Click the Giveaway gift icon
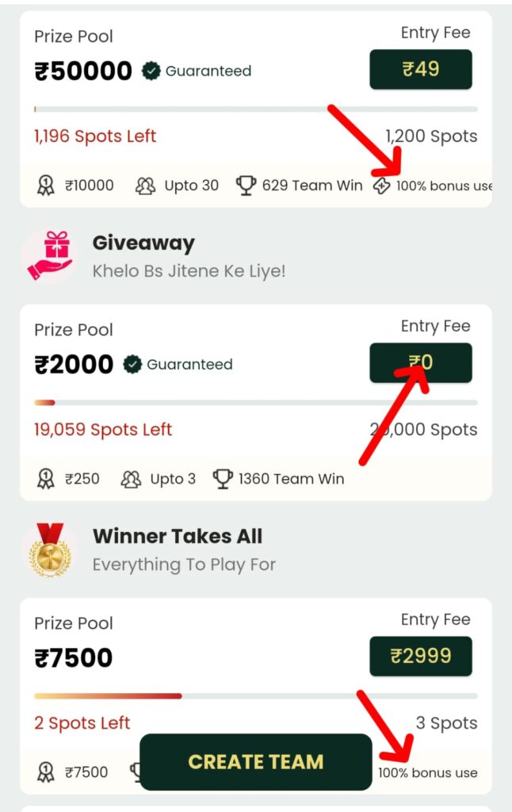 [50, 256]
